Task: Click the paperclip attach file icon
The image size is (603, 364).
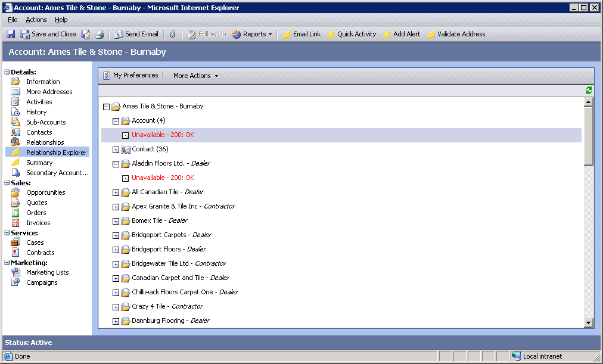Action: click(173, 34)
